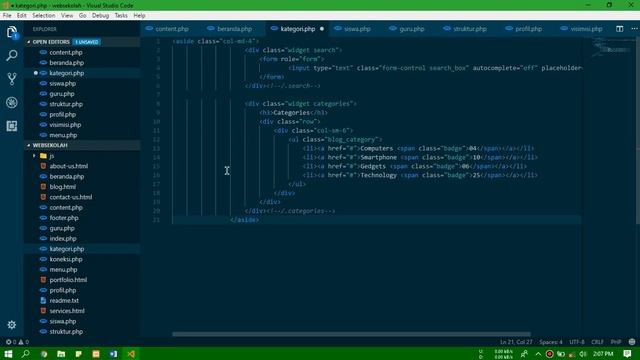Image resolution: width=640 pixels, height=360 pixels.
Task: Expand the js folder
Action: [51, 156]
